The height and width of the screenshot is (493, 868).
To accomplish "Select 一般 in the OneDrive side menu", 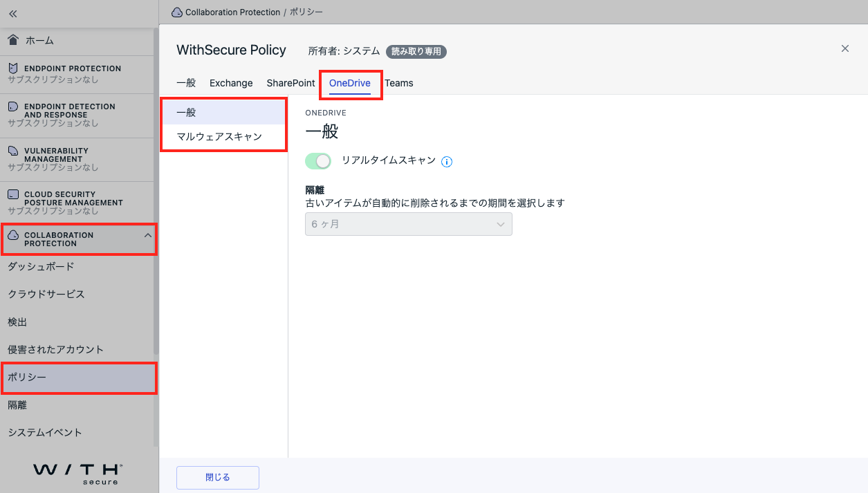I will 223,112.
